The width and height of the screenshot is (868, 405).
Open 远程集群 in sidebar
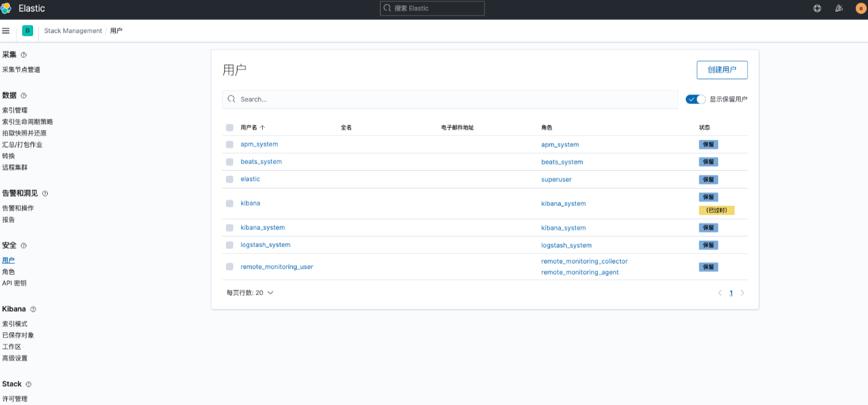15,168
